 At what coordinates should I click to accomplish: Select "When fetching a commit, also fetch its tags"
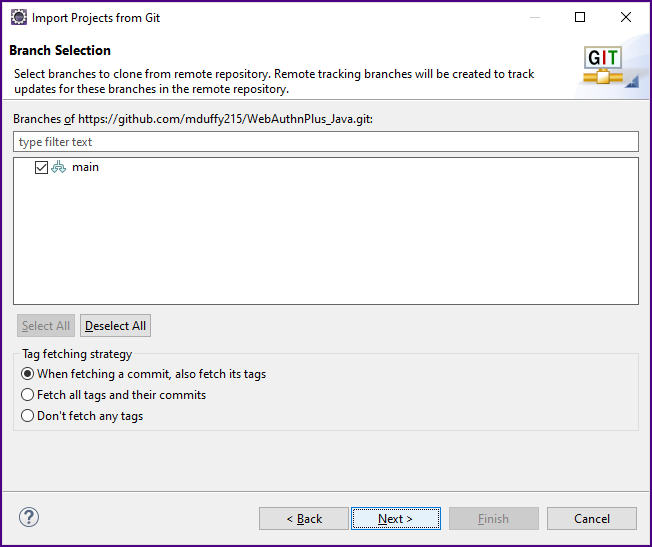pyautogui.click(x=27, y=374)
